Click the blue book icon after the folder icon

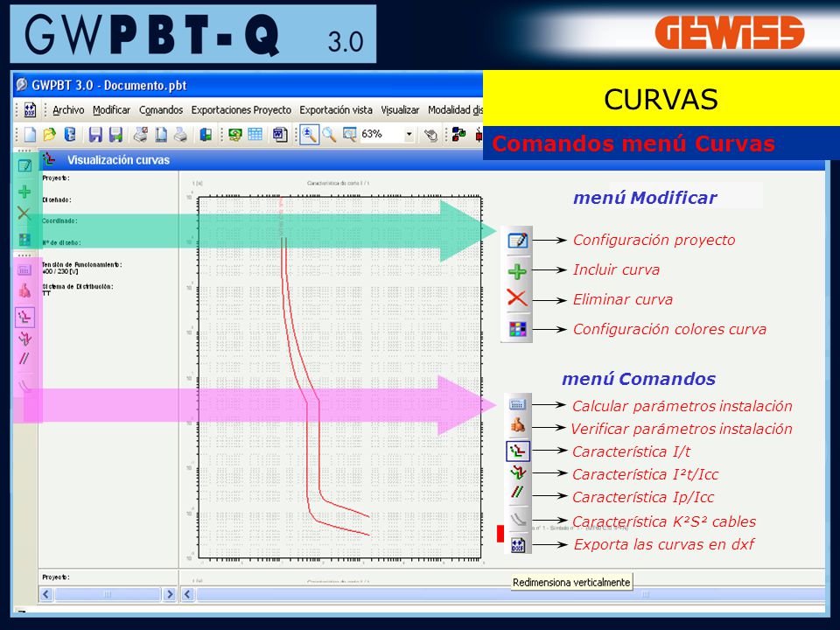(70, 134)
